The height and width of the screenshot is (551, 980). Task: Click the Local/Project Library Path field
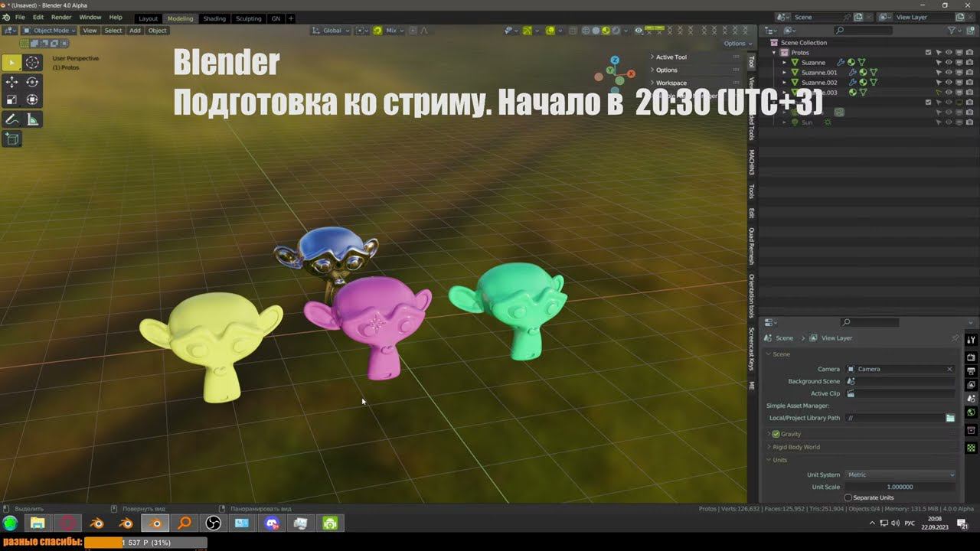(893, 418)
